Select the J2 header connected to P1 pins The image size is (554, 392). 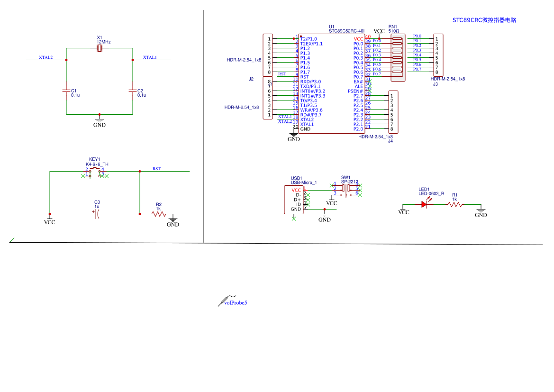point(268,55)
